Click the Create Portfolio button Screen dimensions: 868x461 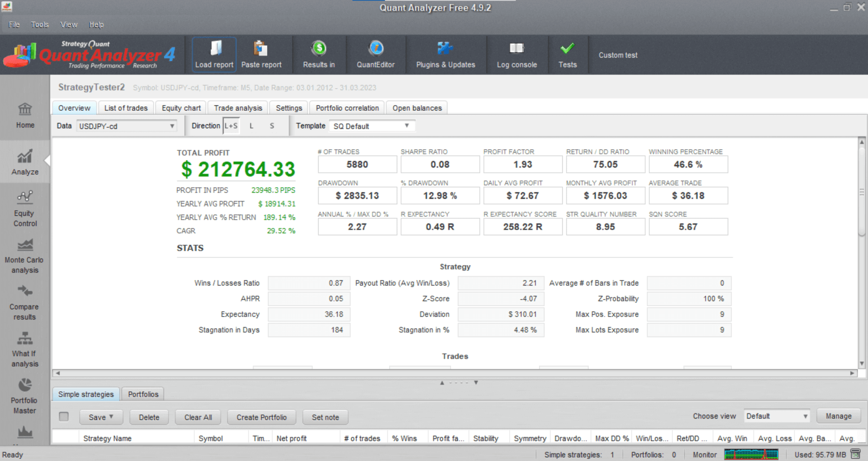[261, 417]
